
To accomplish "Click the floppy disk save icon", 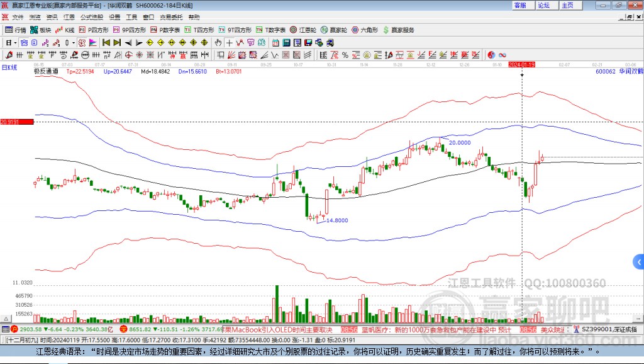I will 308,43.
